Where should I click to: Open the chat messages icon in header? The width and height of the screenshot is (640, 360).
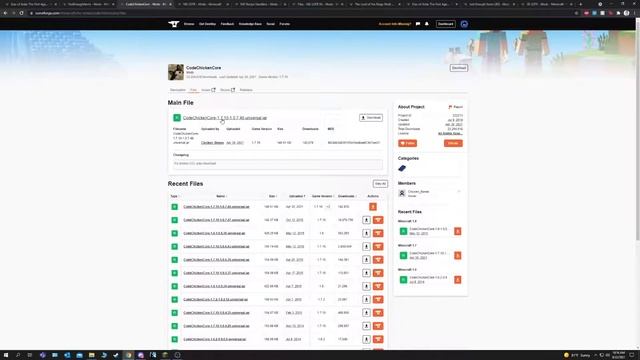418,24
